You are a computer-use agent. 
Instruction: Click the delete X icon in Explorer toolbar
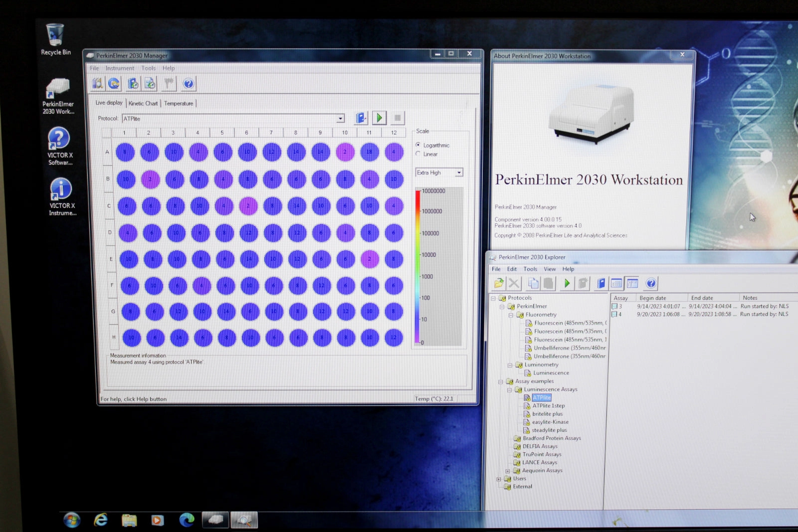(514, 283)
